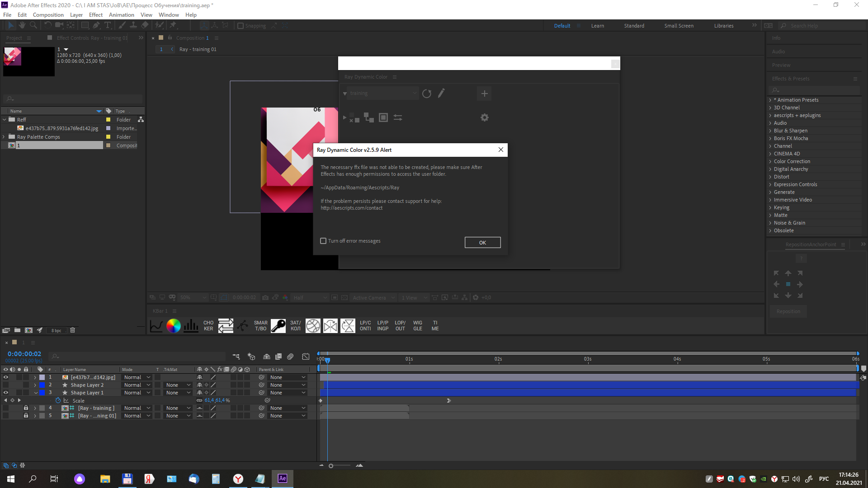Select the Selection arrow tool

point(11,26)
